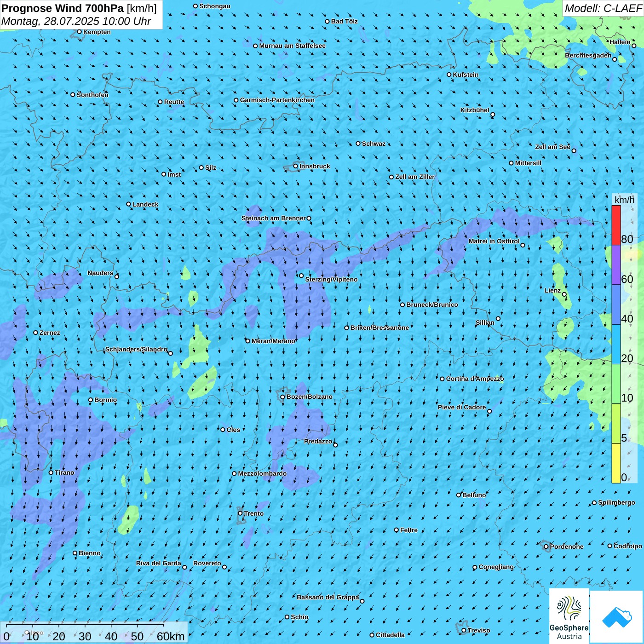Click the 'Steinach am Brenner' label

tap(273, 218)
